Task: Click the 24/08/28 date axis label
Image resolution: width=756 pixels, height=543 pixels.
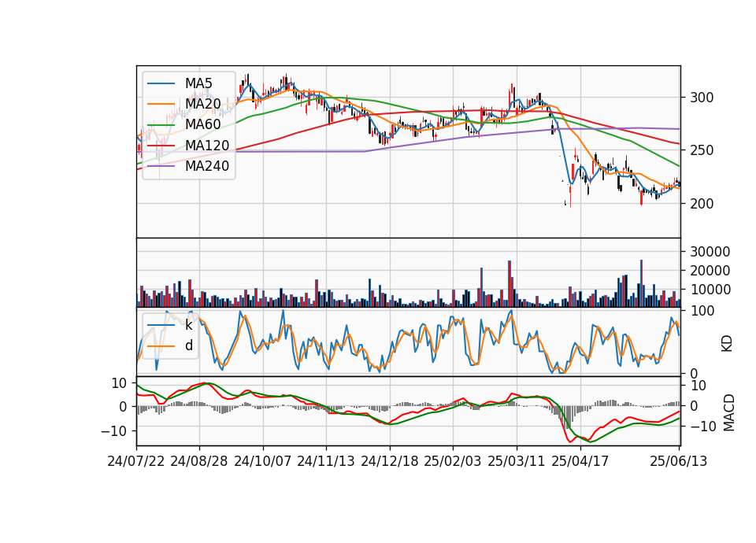Action: (x=199, y=461)
